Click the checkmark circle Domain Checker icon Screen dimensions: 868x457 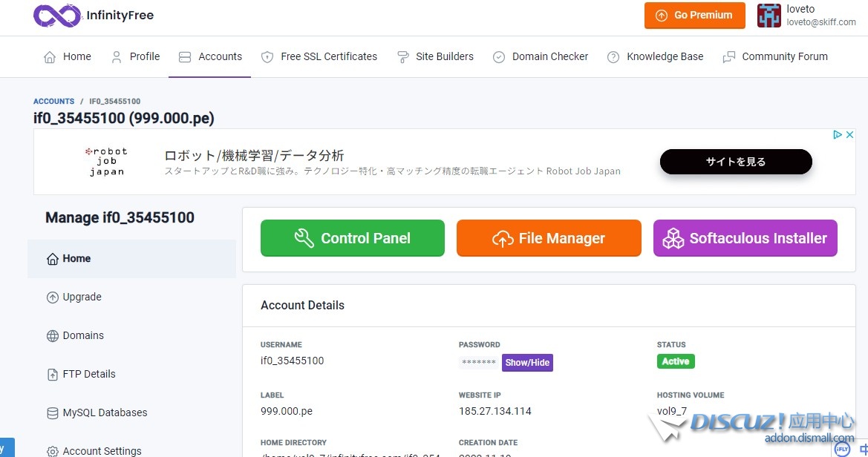tap(499, 57)
